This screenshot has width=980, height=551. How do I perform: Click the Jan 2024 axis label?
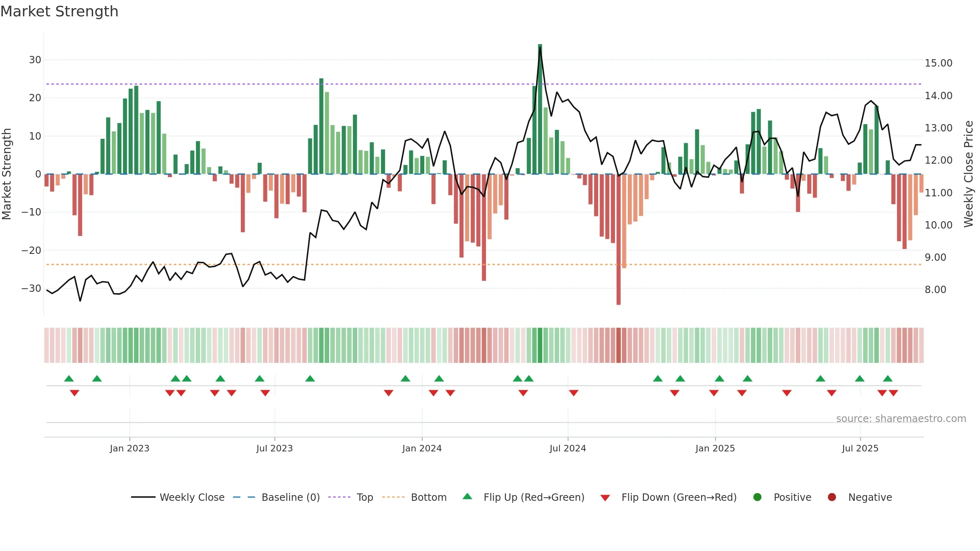pyautogui.click(x=422, y=448)
